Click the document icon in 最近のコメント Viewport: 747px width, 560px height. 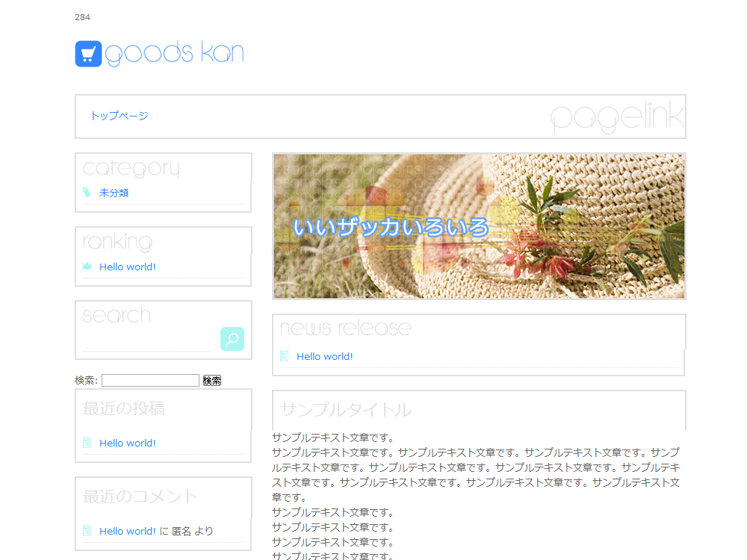click(87, 530)
